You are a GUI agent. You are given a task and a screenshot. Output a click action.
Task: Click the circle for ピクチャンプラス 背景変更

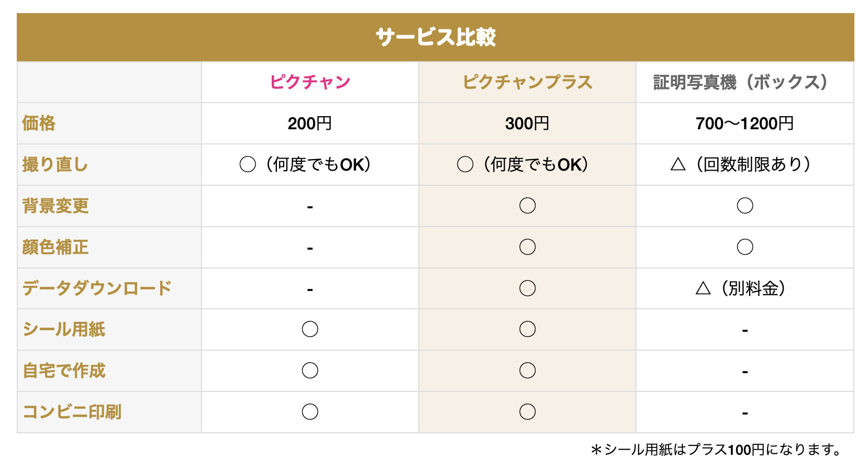coord(527,206)
